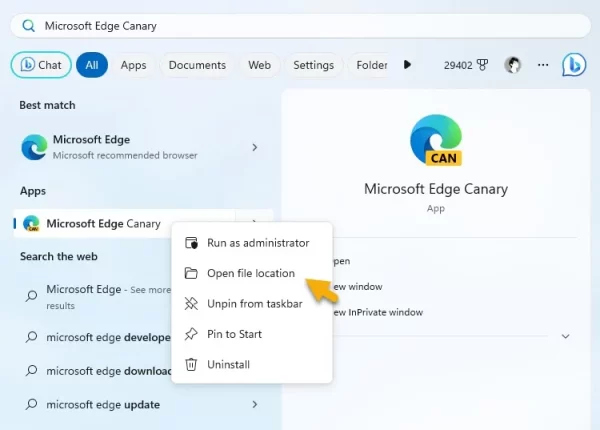The image size is (600, 430).
Task: Switch to Apps filter tab
Action: click(134, 65)
